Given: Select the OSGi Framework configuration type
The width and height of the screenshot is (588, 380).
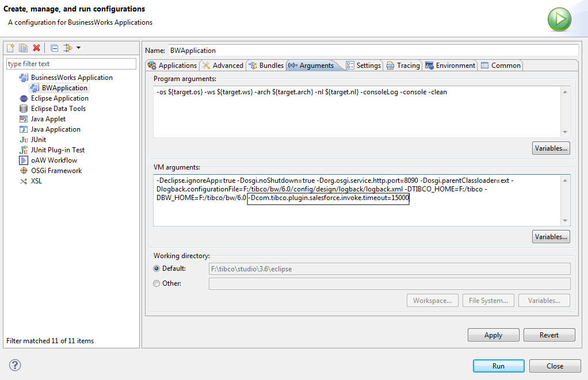Looking at the screenshot, I should (56, 171).
